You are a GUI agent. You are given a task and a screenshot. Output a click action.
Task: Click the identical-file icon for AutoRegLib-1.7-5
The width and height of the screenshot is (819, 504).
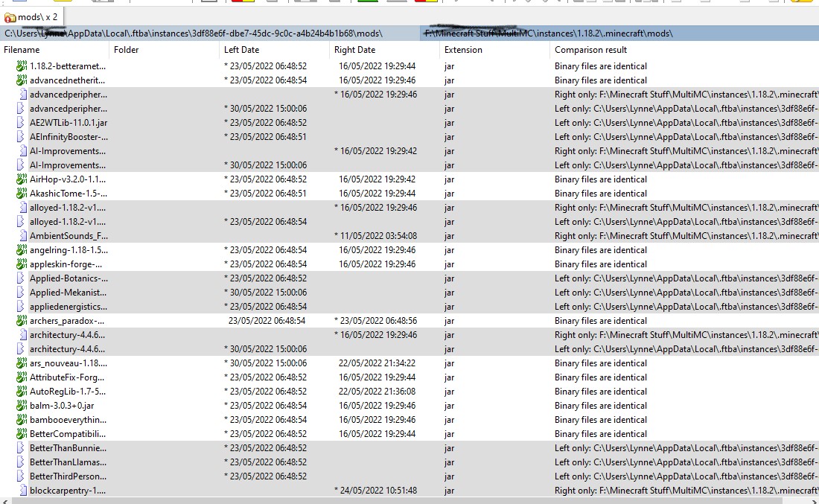coord(22,391)
